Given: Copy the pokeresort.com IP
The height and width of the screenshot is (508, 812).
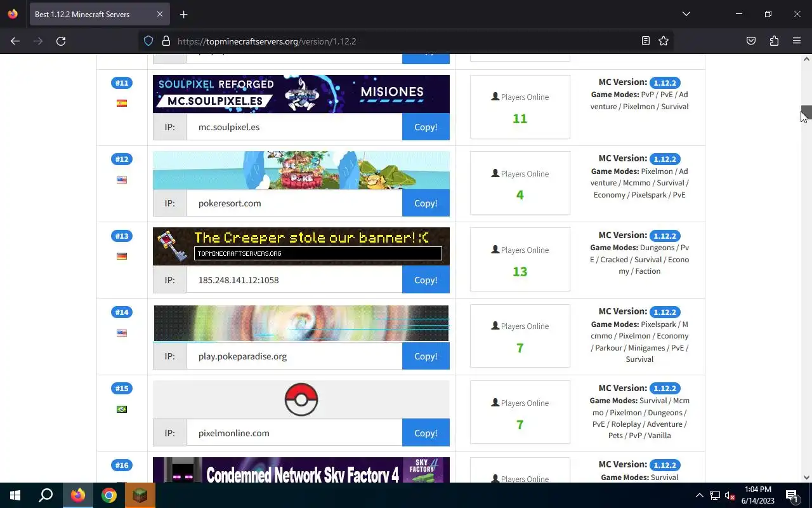Looking at the screenshot, I should [x=426, y=203].
